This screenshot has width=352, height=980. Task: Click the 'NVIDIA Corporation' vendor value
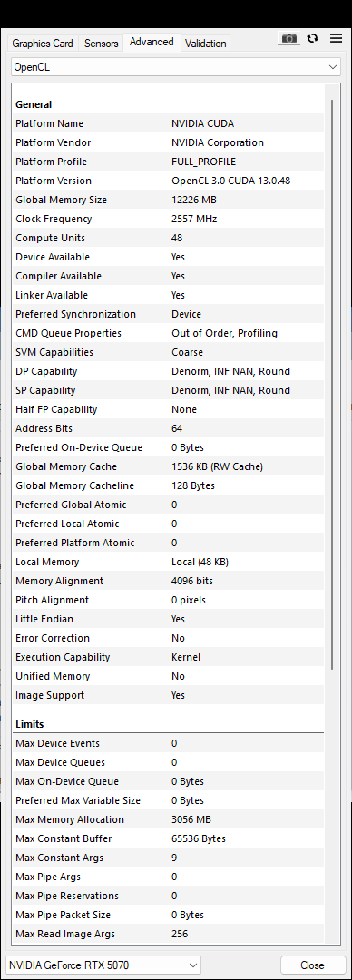click(218, 142)
